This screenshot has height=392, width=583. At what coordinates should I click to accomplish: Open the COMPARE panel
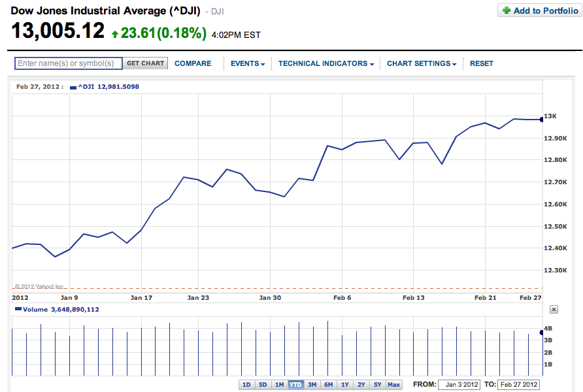click(x=193, y=63)
